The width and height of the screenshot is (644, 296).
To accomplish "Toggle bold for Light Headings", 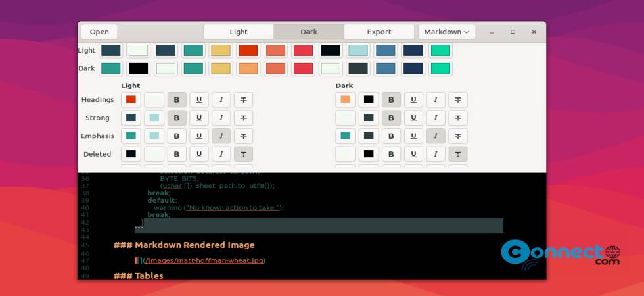I will (x=177, y=99).
